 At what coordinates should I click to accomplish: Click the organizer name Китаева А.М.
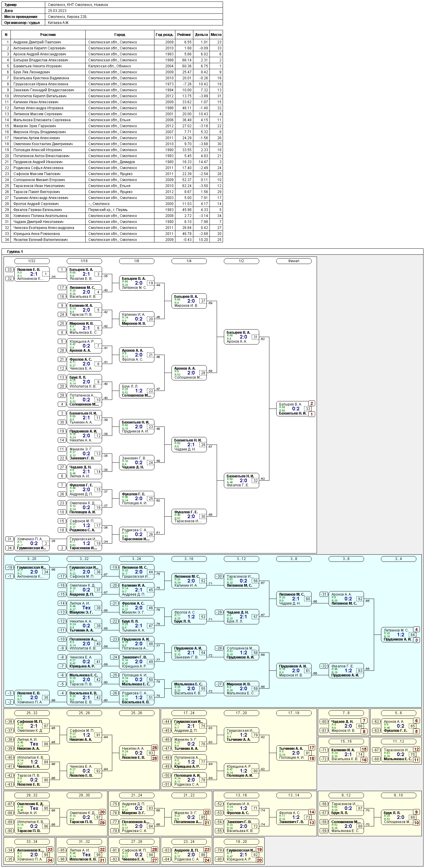(58, 23)
